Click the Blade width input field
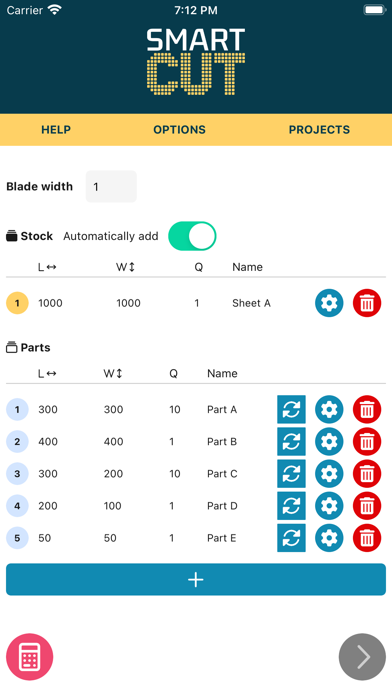392x696 pixels. (111, 186)
